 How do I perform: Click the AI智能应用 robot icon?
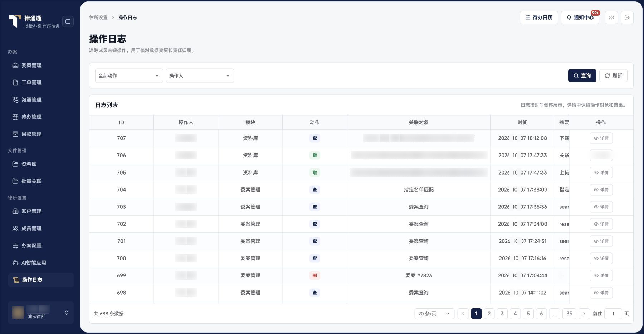point(15,263)
